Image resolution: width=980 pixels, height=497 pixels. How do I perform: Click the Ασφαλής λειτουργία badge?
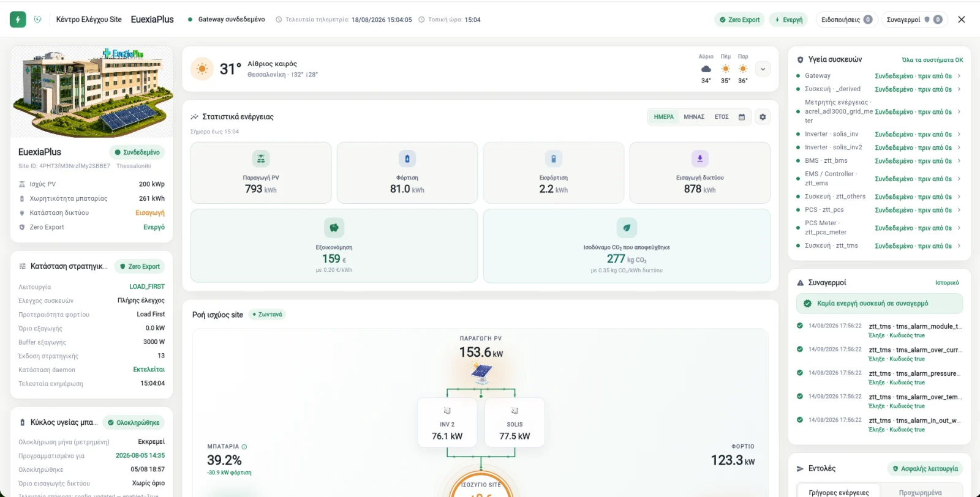tap(925, 469)
